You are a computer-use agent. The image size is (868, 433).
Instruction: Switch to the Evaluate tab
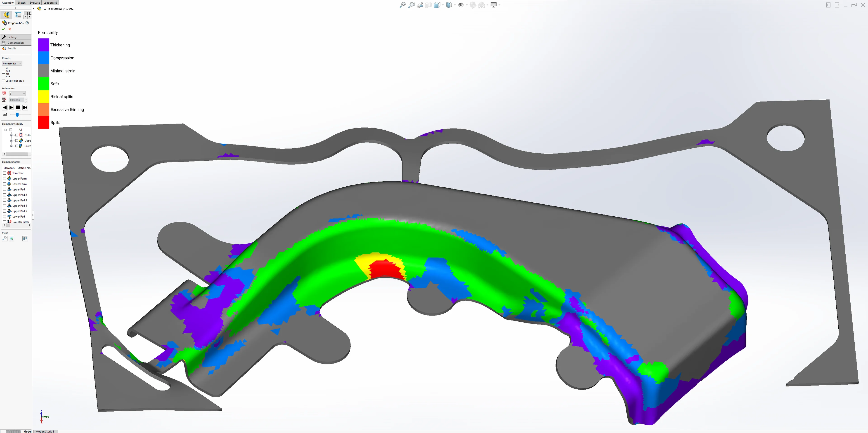35,3
